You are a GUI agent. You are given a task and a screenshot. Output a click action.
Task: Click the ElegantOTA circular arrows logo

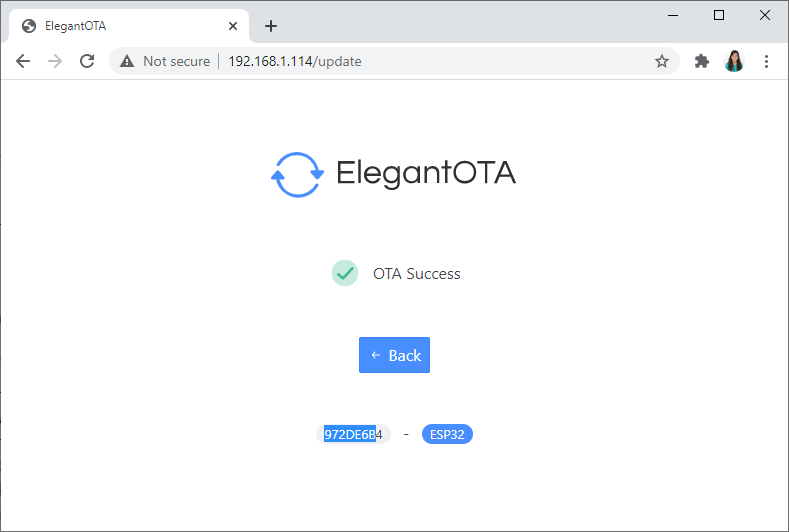(x=297, y=174)
